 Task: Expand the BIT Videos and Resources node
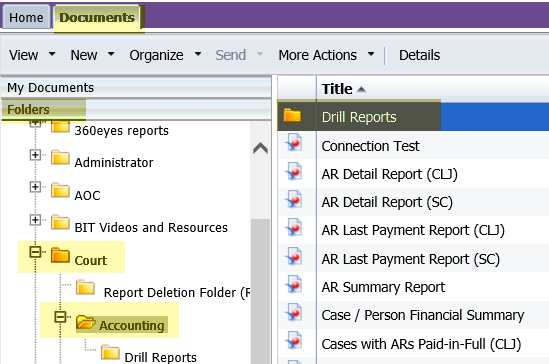point(35,220)
